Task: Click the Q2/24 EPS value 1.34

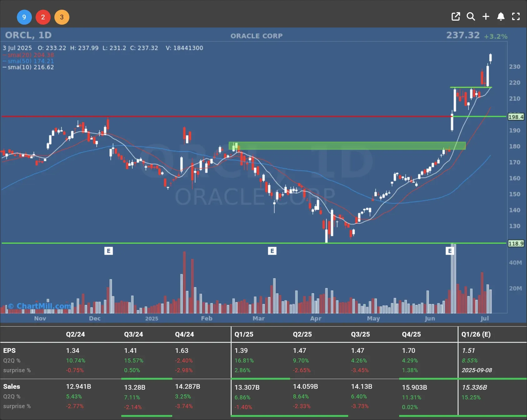Action: coord(73,351)
